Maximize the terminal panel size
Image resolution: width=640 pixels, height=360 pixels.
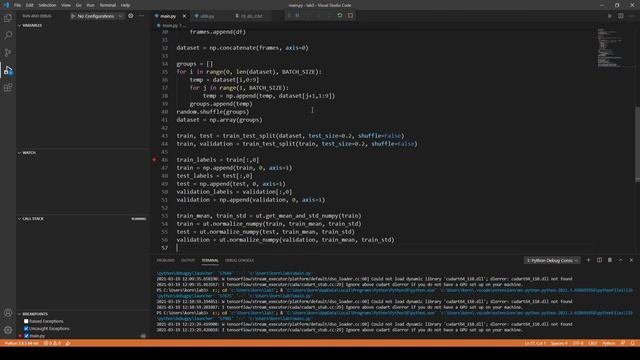coord(620,260)
